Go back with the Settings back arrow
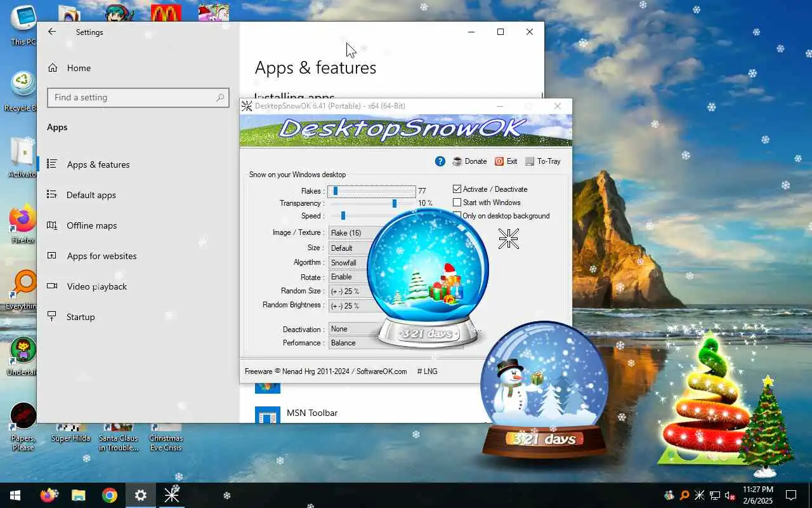The width and height of the screenshot is (812, 508). 52,32
